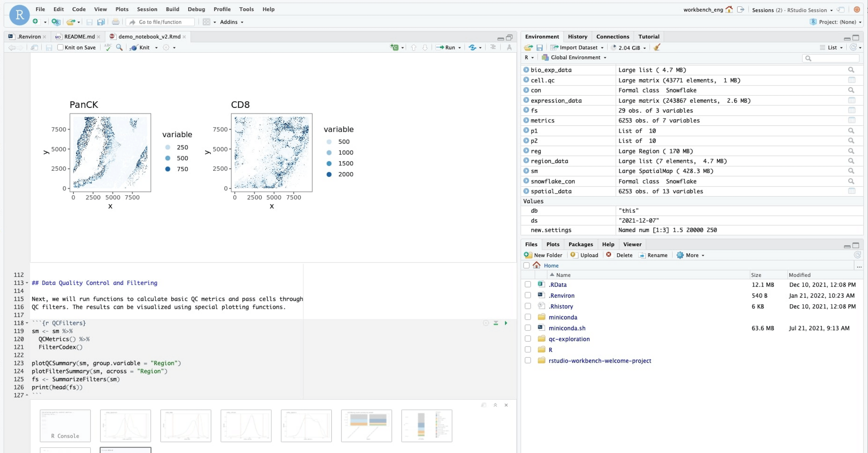Toggle the Knit on Save checkbox

coord(60,48)
